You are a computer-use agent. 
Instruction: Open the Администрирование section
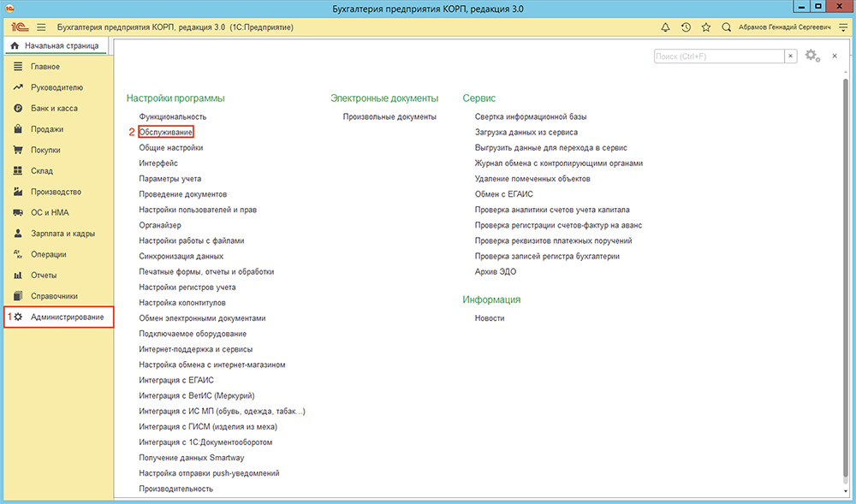coord(58,317)
